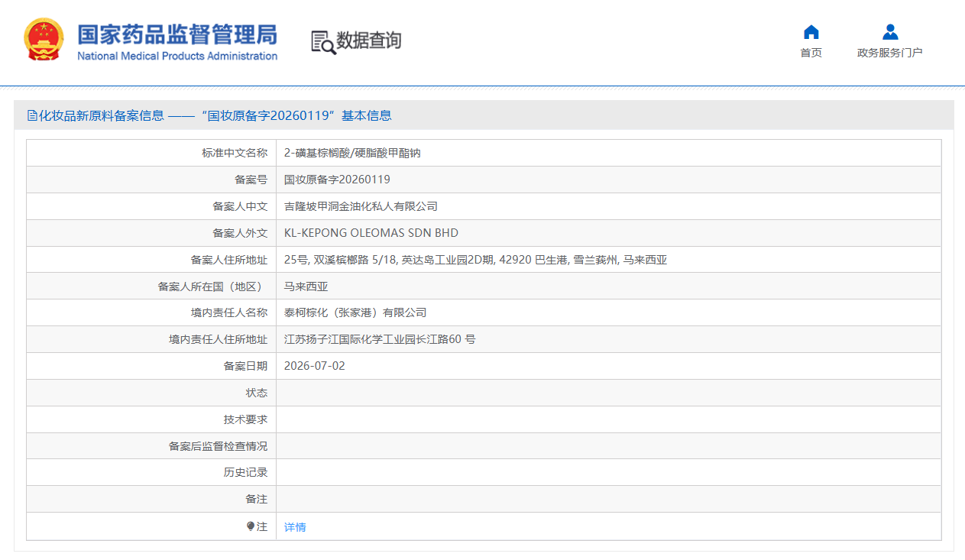
Task: Click the 数据查询 magnifier document icon
Action: click(x=323, y=42)
